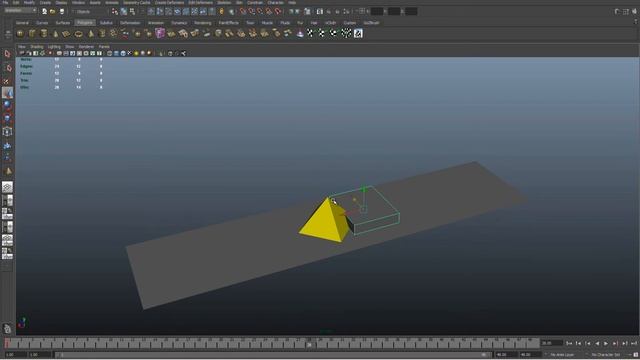Open the Panels panel menu

click(104, 47)
